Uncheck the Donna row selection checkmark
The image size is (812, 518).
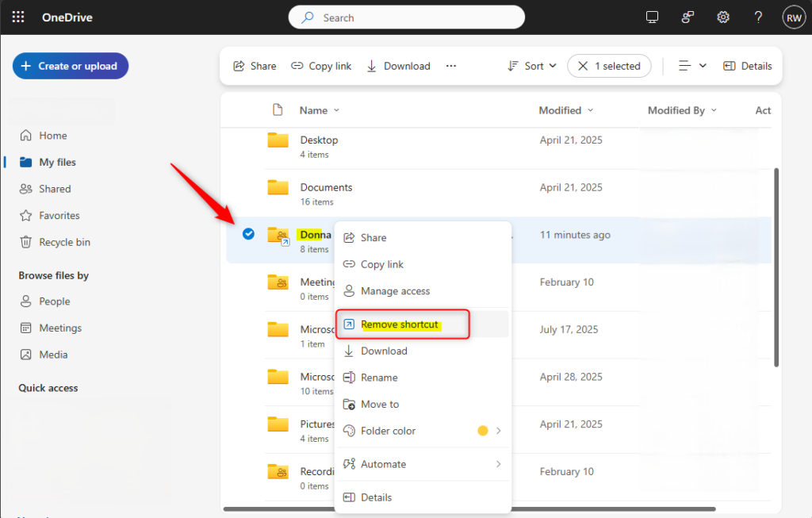coord(248,234)
